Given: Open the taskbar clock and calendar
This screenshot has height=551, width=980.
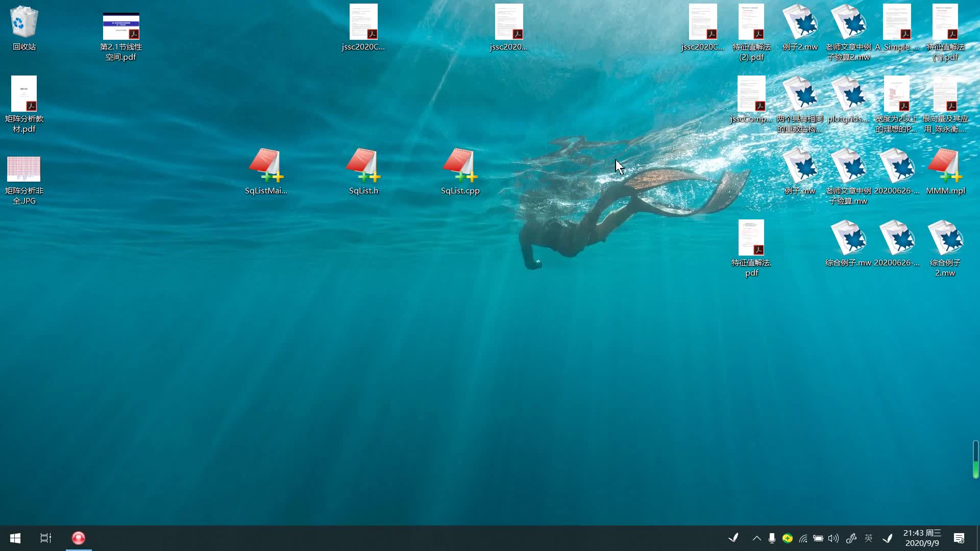Looking at the screenshot, I should pyautogui.click(x=922, y=538).
